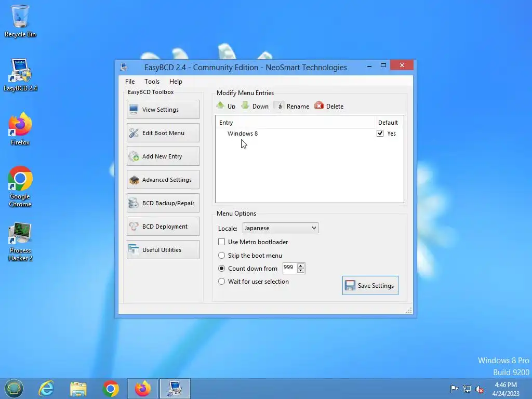The height and width of the screenshot is (399, 532).
Task: Enable Use Metro bootloader checkbox
Action: (221, 242)
